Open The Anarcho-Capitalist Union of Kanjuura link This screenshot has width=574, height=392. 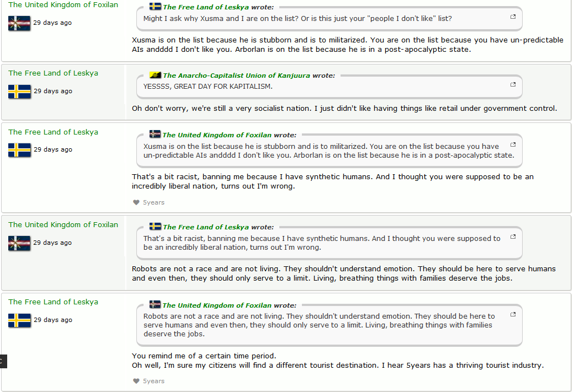[x=236, y=76]
